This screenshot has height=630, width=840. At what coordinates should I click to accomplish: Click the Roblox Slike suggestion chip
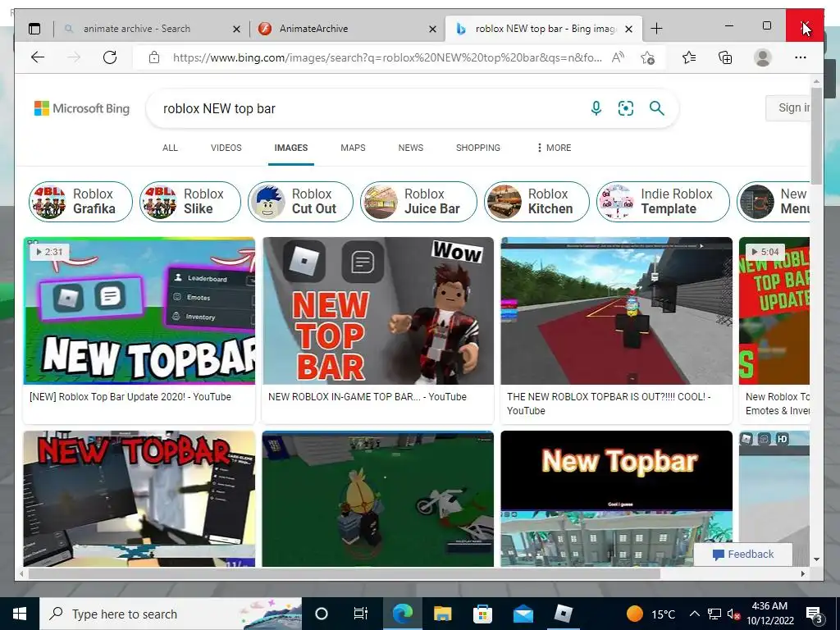click(190, 202)
